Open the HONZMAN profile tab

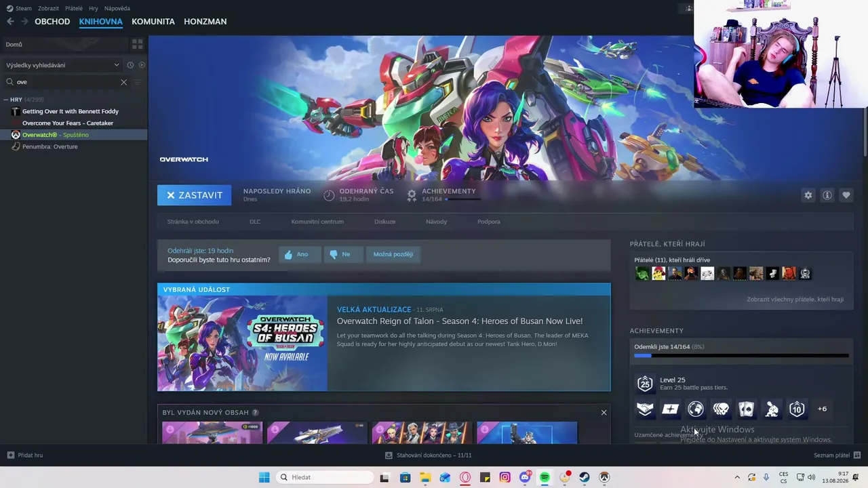point(205,22)
